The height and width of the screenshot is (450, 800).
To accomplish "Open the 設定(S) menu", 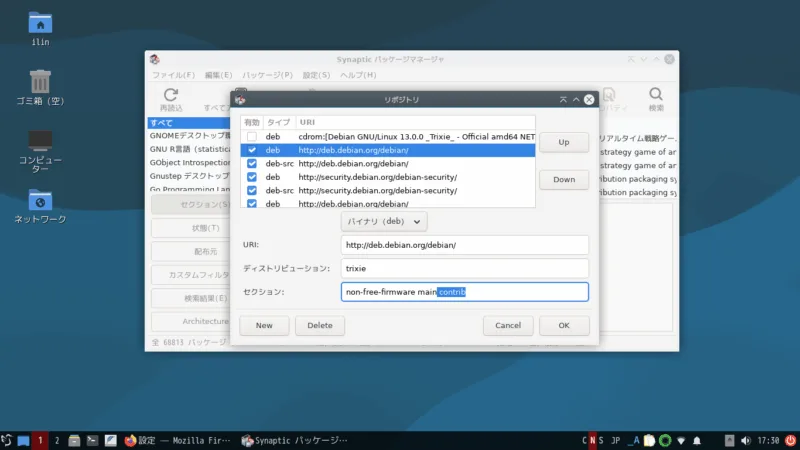I will (x=316, y=75).
